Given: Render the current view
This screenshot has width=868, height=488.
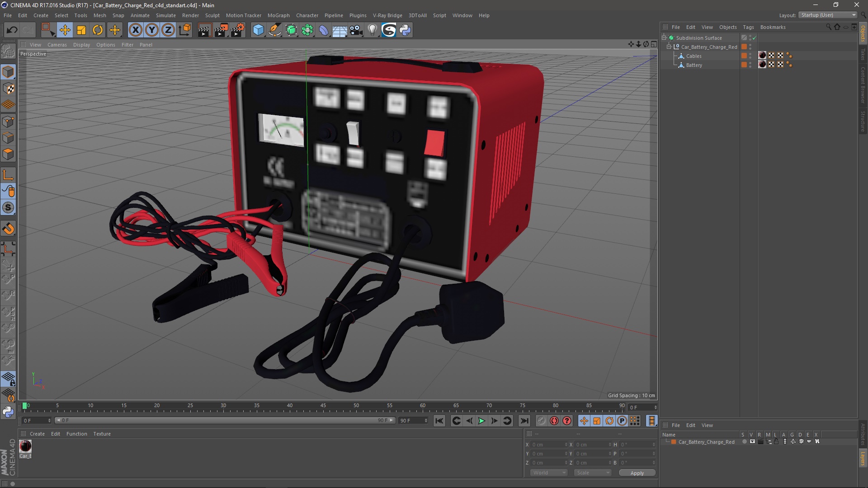Looking at the screenshot, I should (x=204, y=30).
